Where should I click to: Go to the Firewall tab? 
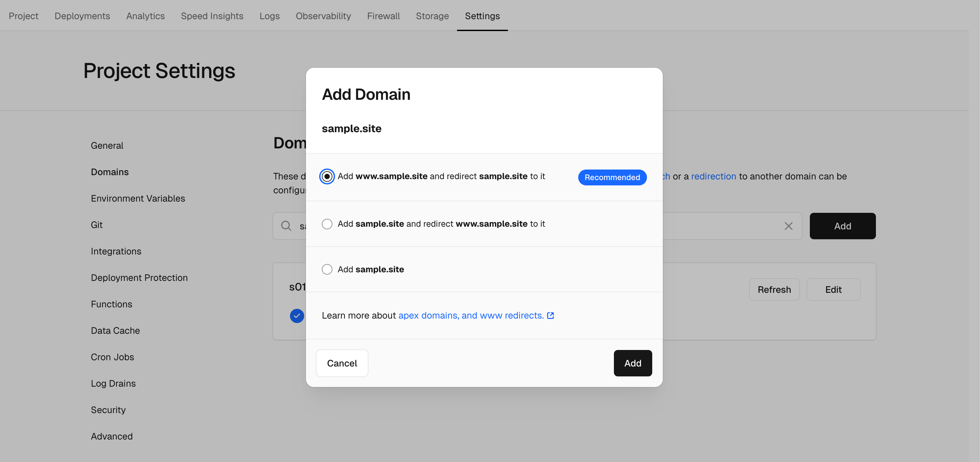coord(383,16)
